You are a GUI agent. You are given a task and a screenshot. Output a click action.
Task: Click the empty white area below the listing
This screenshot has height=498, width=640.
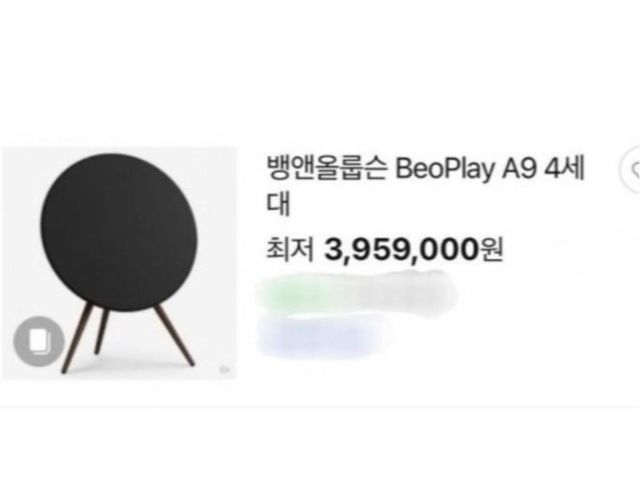(x=320, y=450)
